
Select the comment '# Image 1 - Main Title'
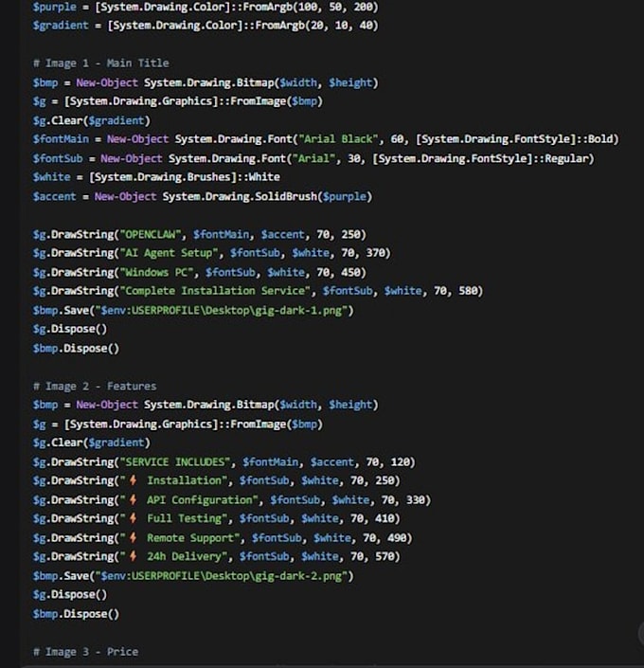pyautogui.click(x=101, y=63)
